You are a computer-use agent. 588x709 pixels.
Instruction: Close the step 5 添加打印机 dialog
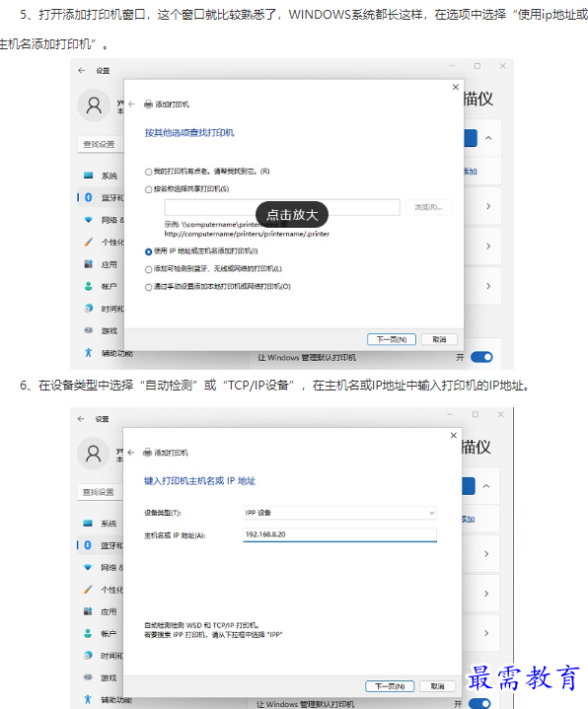456,87
